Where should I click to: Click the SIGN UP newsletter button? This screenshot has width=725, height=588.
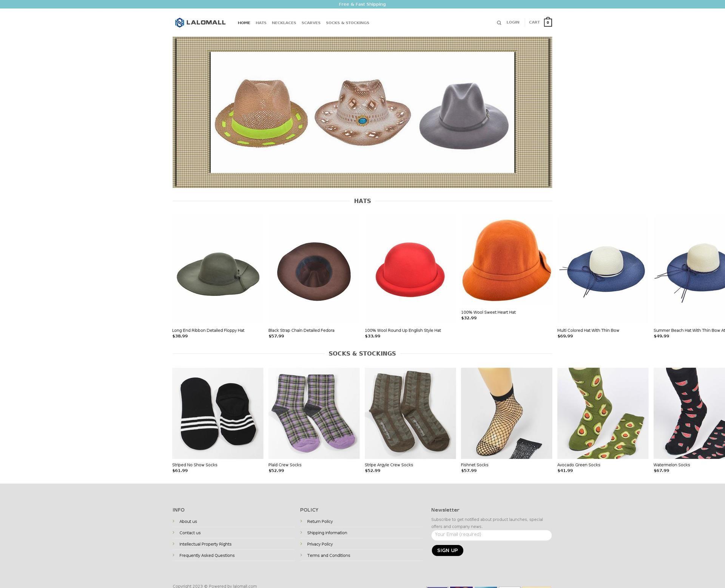(x=448, y=550)
